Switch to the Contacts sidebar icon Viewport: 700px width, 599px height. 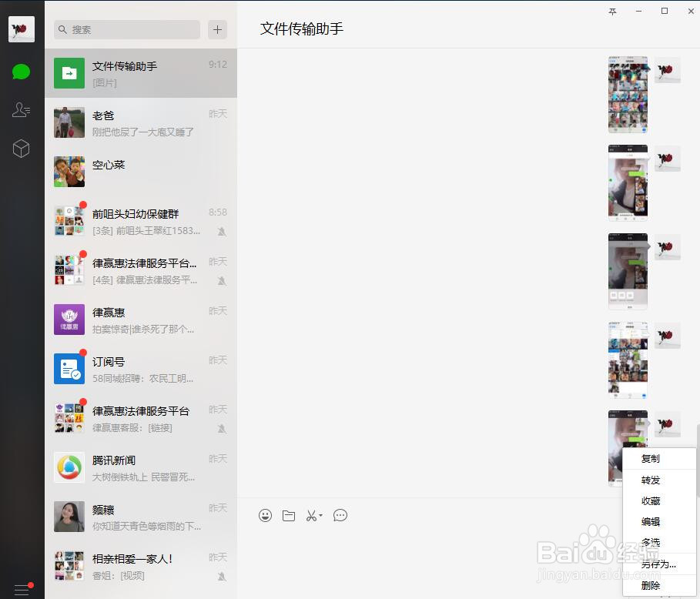(x=21, y=110)
